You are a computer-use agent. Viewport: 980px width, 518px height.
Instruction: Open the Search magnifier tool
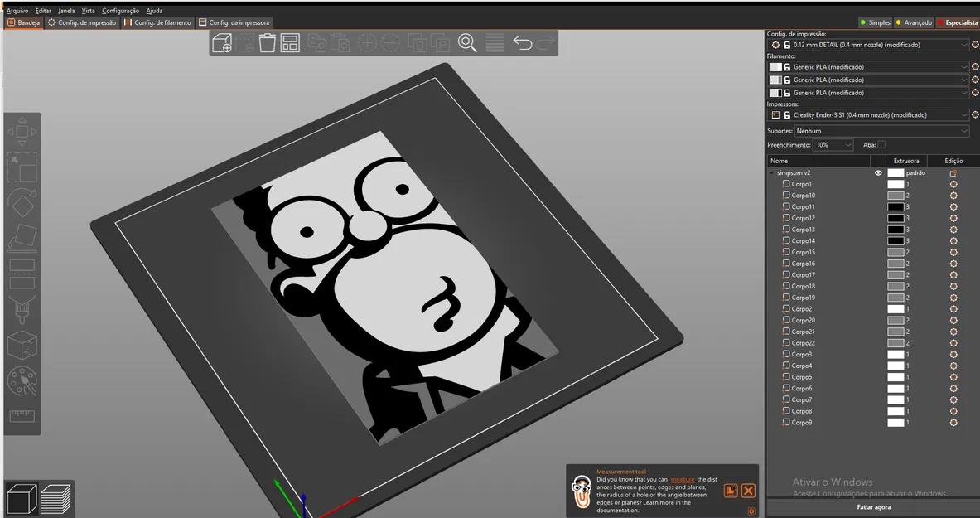coord(467,43)
